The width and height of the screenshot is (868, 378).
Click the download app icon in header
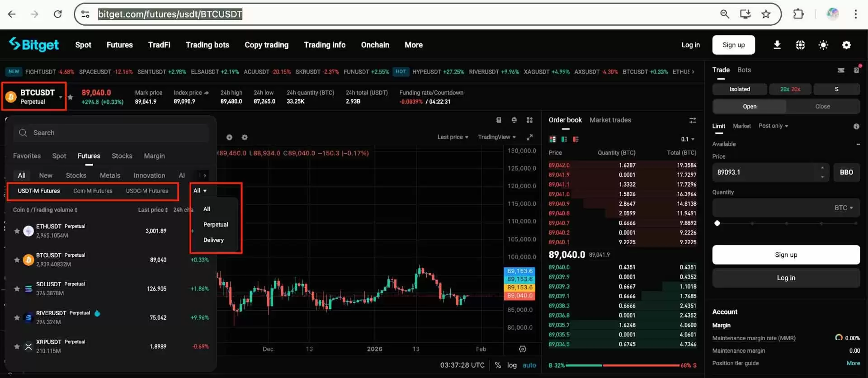tap(777, 45)
